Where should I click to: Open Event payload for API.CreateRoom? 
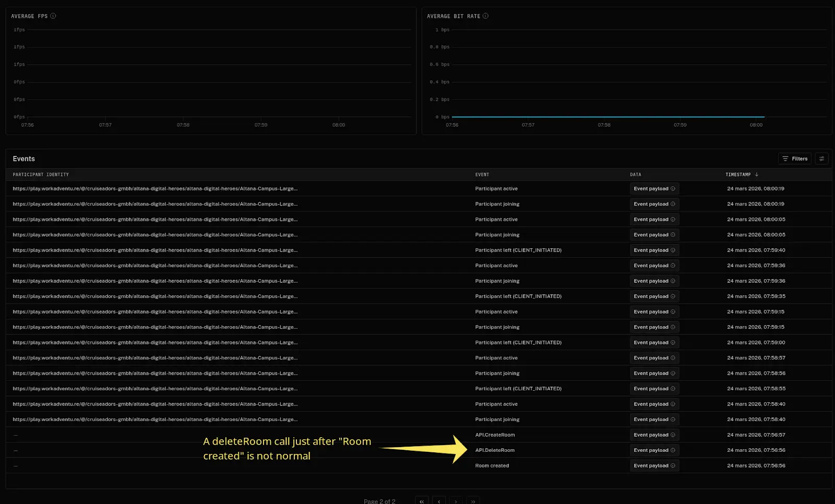click(x=654, y=435)
